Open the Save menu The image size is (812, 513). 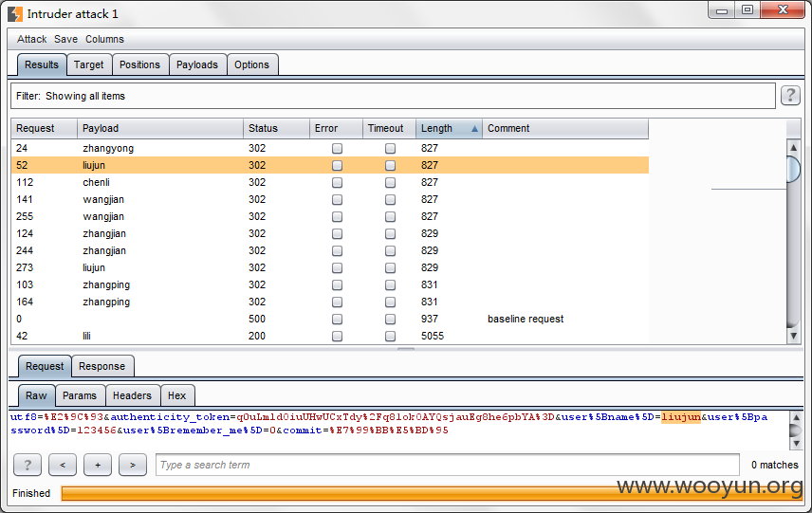[x=65, y=39]
